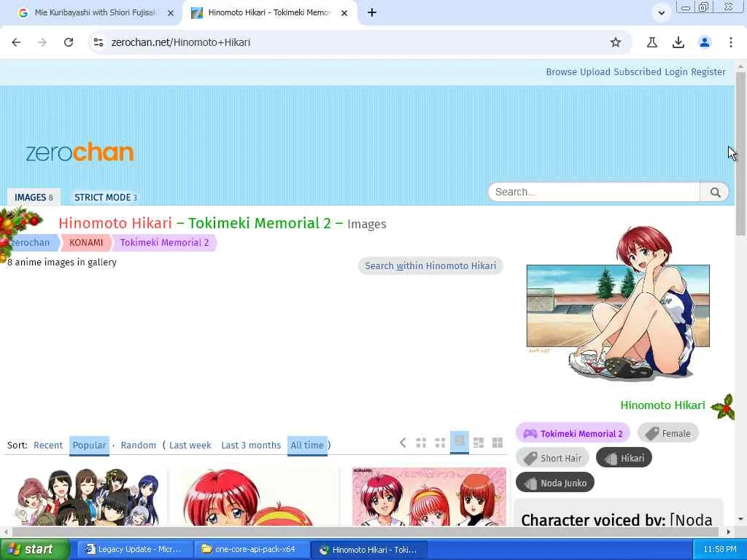Open a new browser tab
747x560 pixels.
(x=372, y=13)
